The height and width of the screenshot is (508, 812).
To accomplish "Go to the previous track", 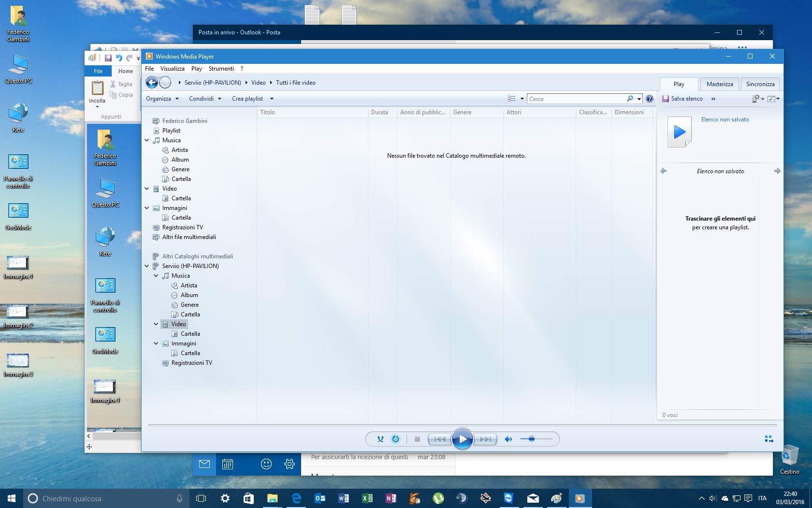I will pos(440,439).
